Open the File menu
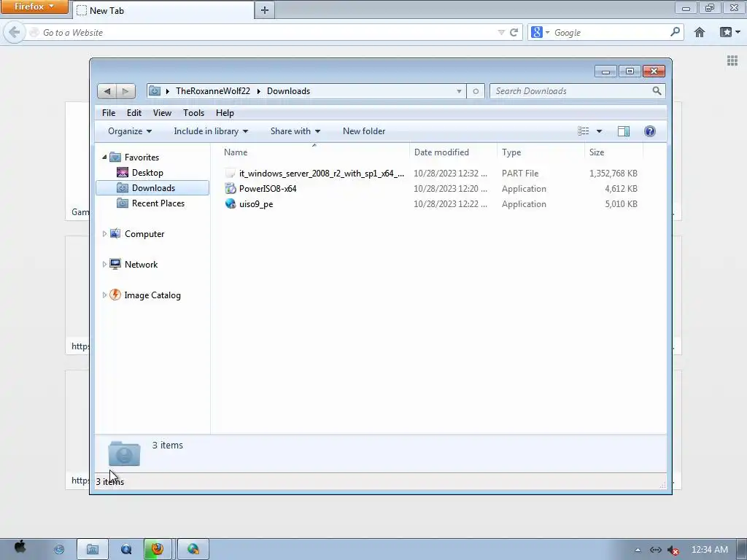747x560 pixels. click(109, 113)
